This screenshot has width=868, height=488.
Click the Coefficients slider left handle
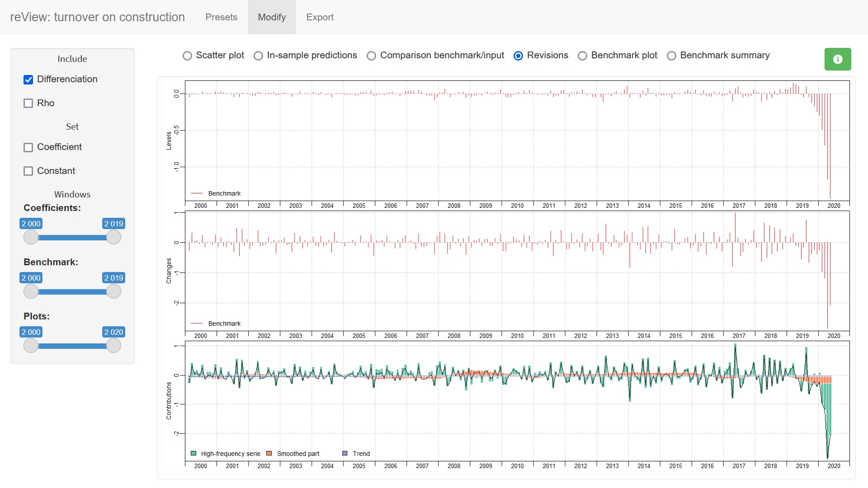pos(31,237)
